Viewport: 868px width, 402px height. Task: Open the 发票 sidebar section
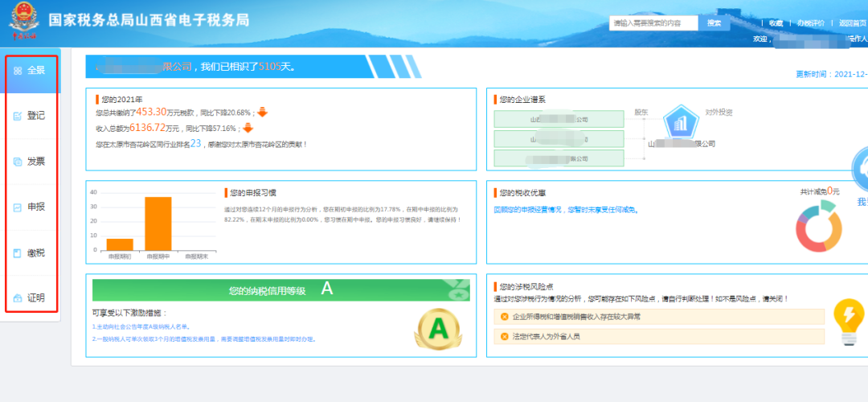pyautogui.click(x=31, y=162)
